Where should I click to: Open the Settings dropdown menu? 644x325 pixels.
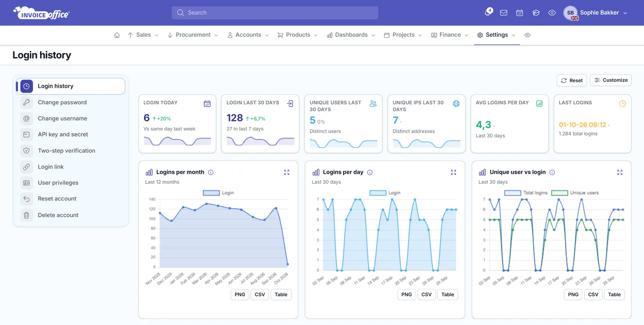497,35
